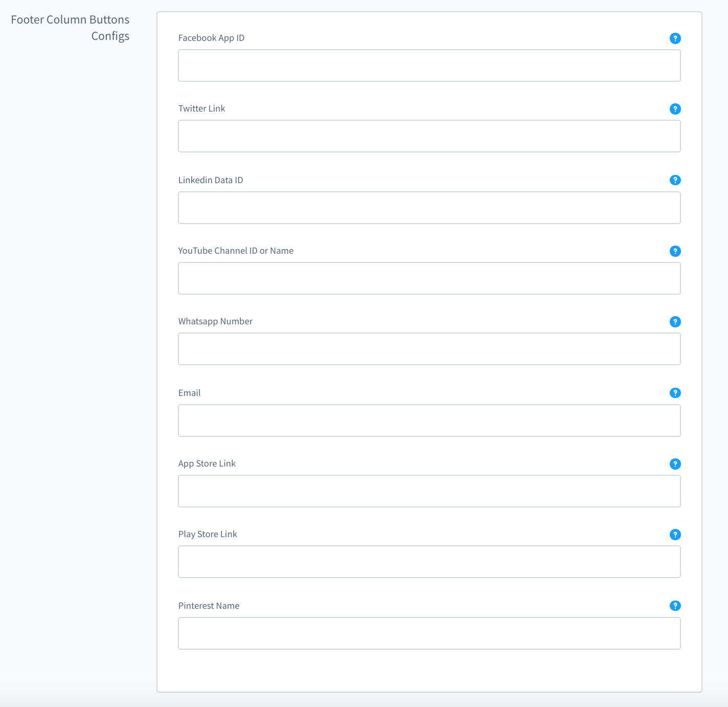Click the Play Store Link input box
Screen dimensions: 728x707
429,562
